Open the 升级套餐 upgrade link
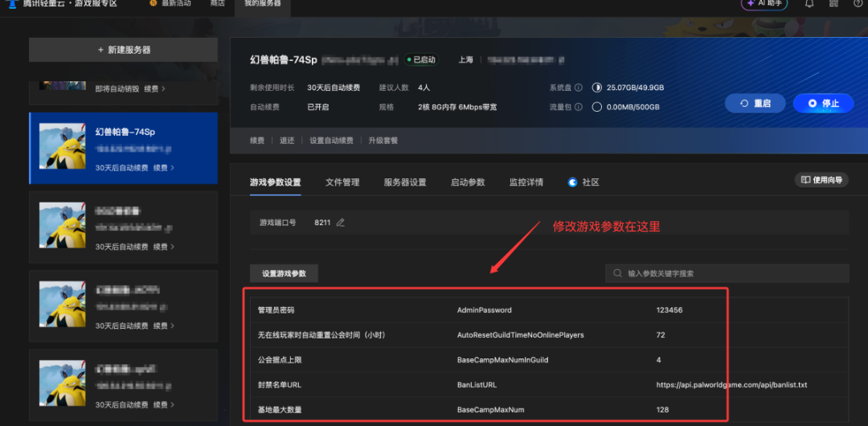868x426 pixels. coord(383,141)
